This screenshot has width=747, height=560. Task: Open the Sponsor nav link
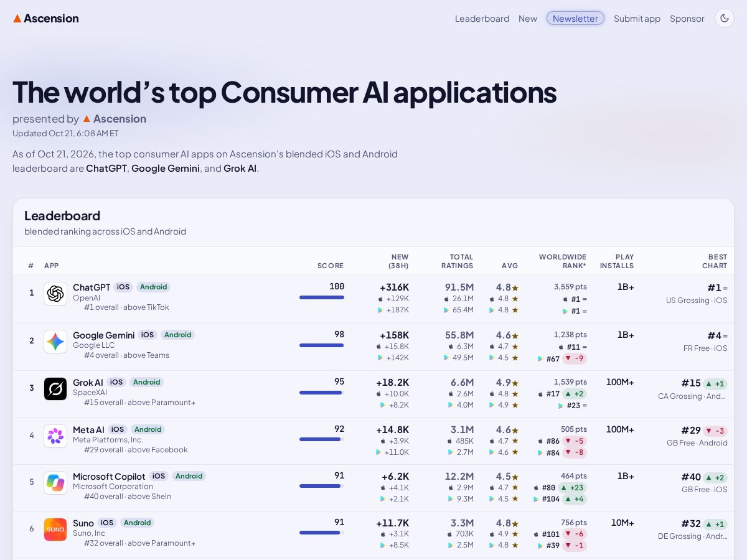click(687, 19)
